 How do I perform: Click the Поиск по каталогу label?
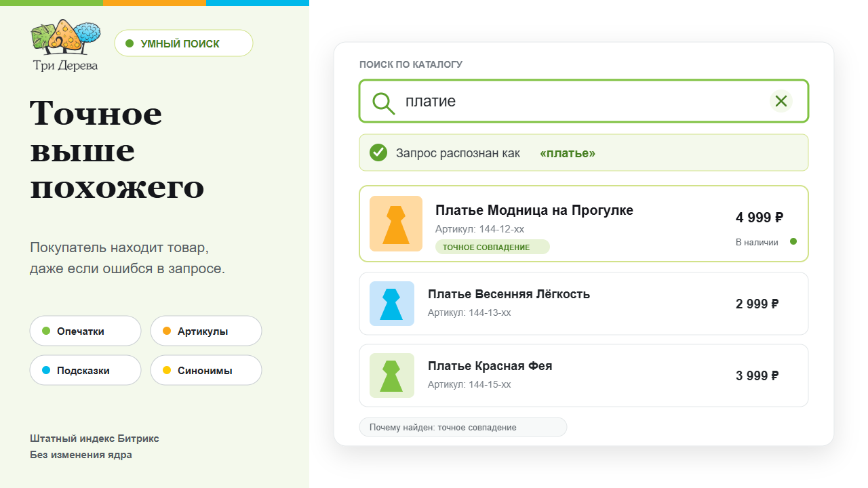pos(411,64)
